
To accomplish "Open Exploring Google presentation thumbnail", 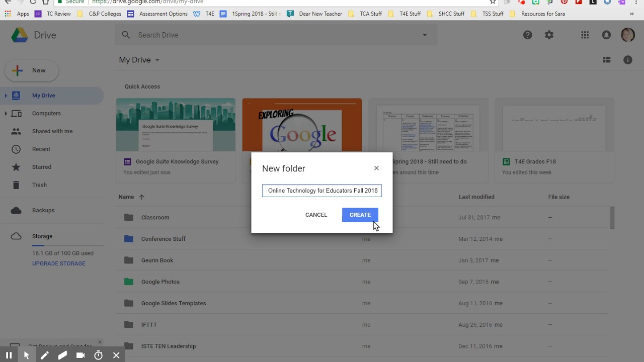I will [x=302, y=125].
